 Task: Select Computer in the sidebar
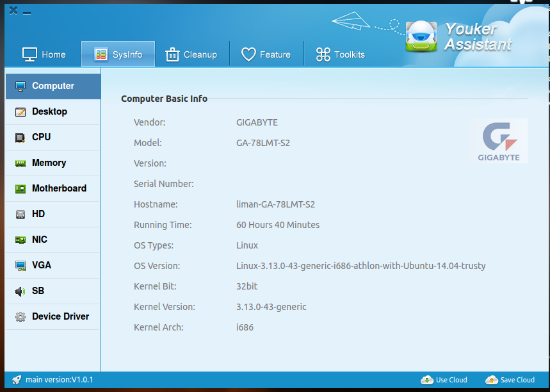[x=53, y=86]
